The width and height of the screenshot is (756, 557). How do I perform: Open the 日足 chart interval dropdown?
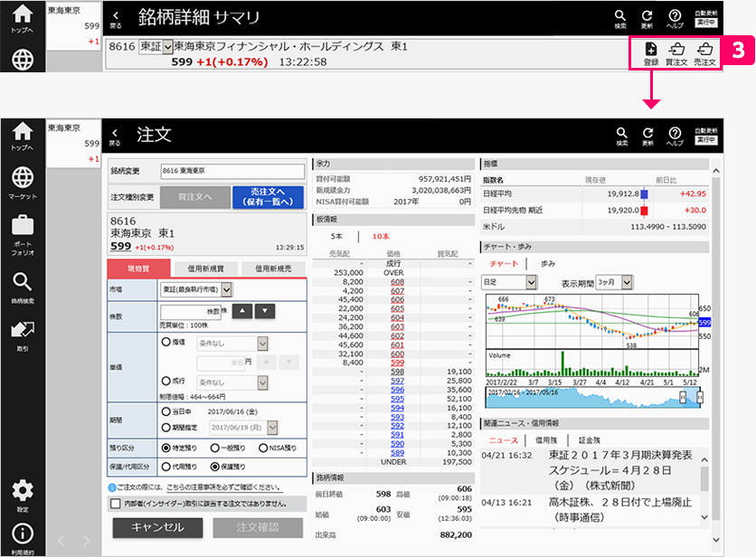click(509, 282)
